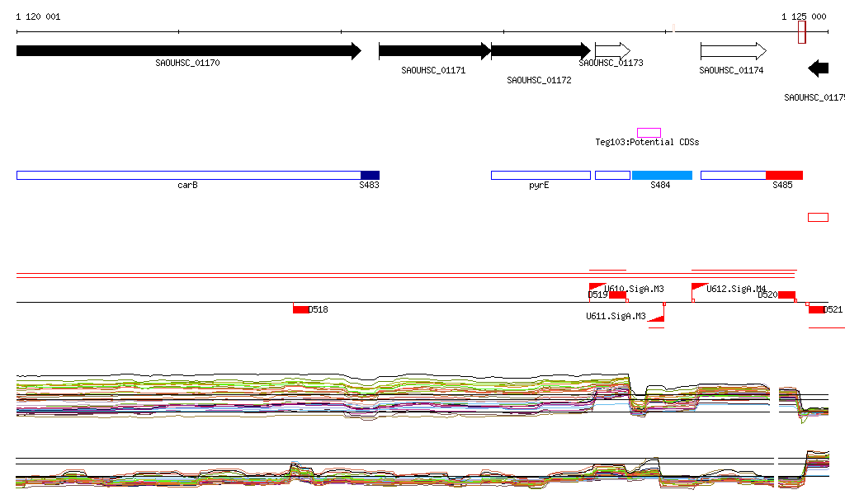This screenshot has width=845, height=504.
Task: Click the blue outlined segment left of S485
Action: point(734,175)
